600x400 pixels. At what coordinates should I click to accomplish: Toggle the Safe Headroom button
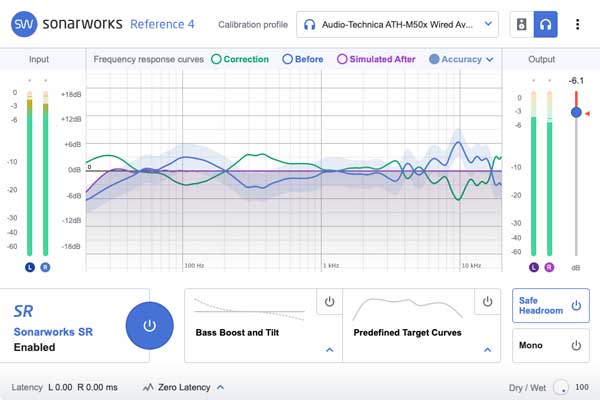(551, 305)
